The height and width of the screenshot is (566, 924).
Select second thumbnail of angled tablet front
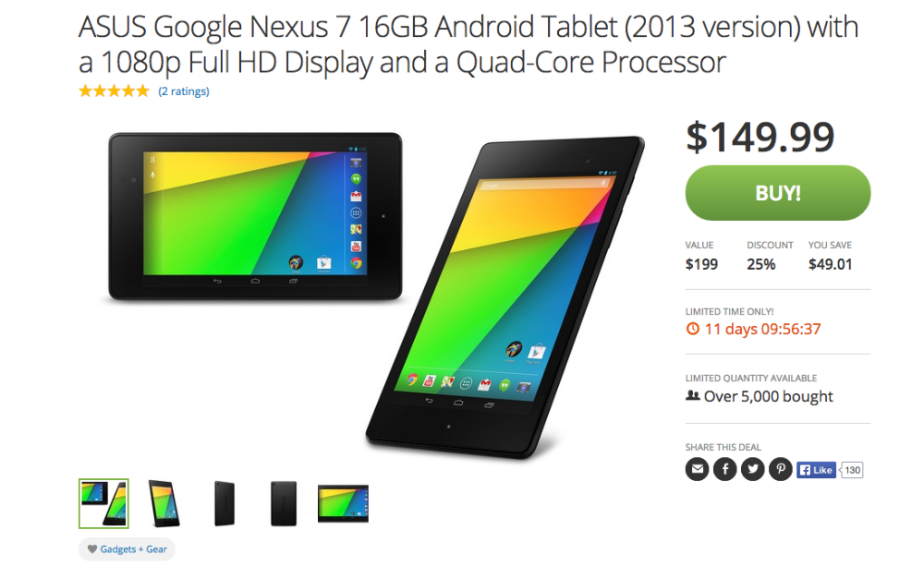coord(164,503)
